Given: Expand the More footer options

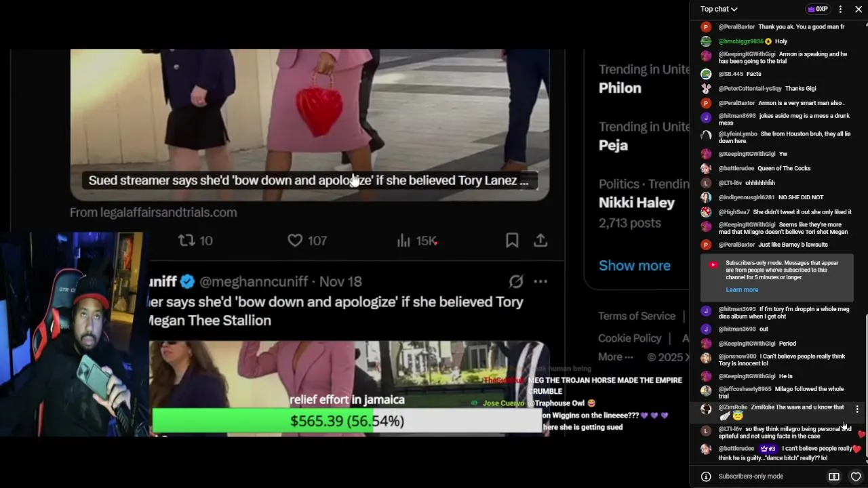Looking at the screenshot, I should point(616,357).
